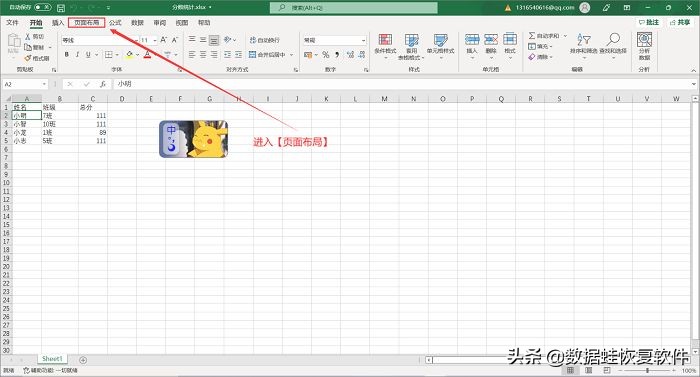Screen dimensions: 700x377
Task: Open Cell Styles (单元格样式)
Action: 440,46
